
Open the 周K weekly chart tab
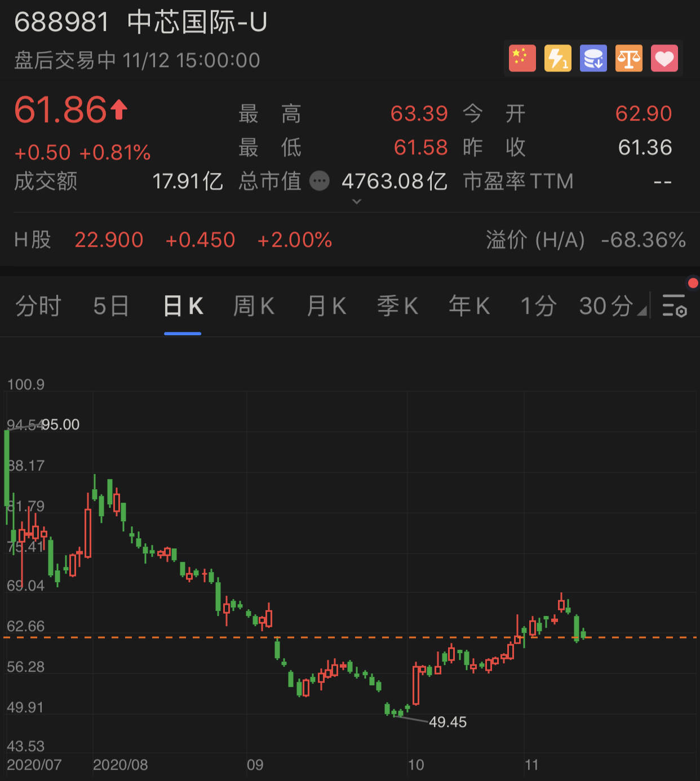coord(253,306)
